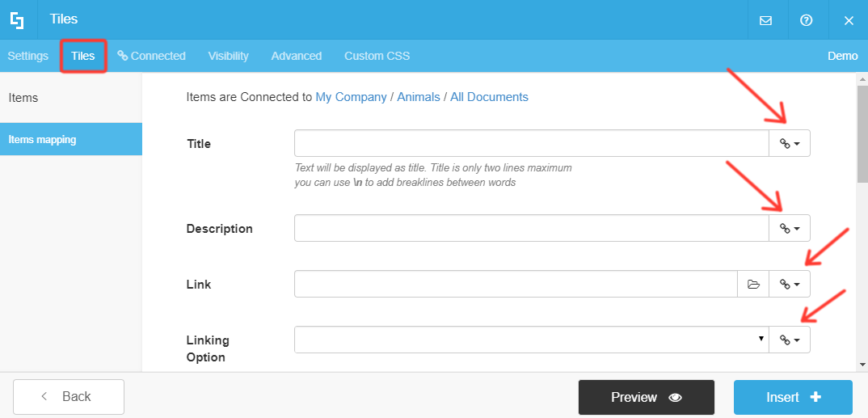Click the Demo link
This screenshot has height=418, width=868.
[x=842, y=56]
